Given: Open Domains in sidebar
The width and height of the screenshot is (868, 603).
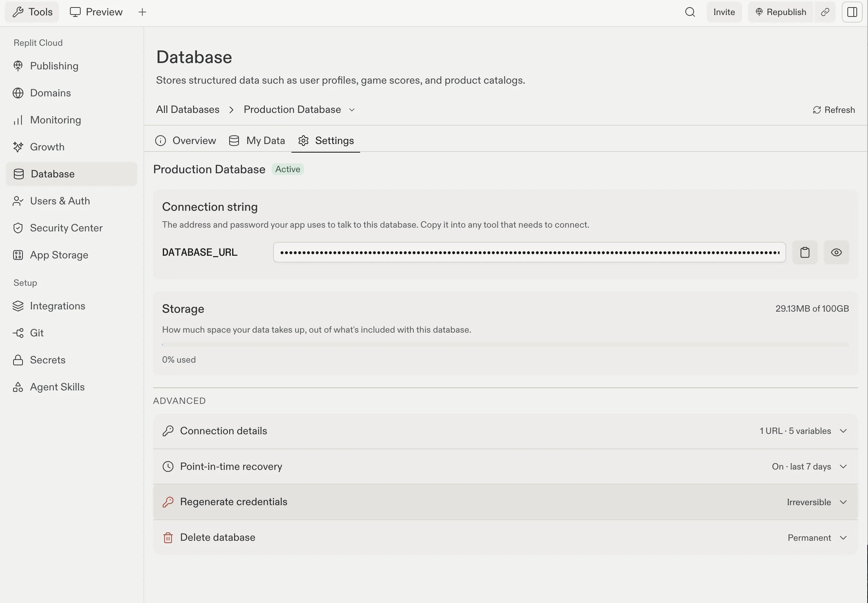Looking at the screenshot, I should tap(71, 93).
